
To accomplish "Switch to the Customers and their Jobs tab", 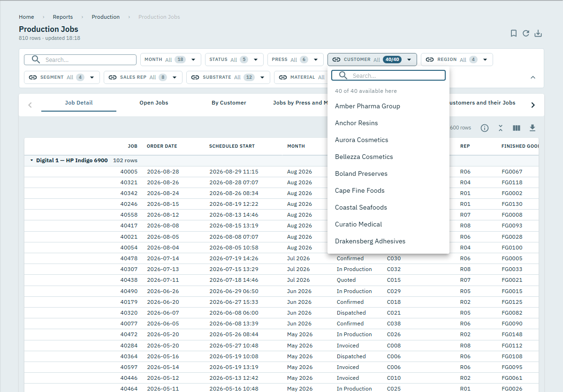I will [482, 103].
